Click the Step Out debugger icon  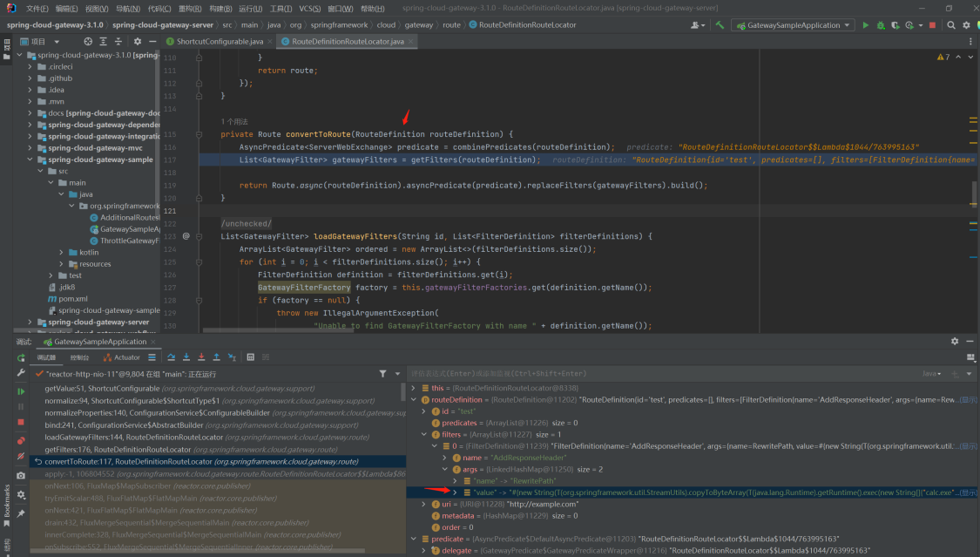216,357
